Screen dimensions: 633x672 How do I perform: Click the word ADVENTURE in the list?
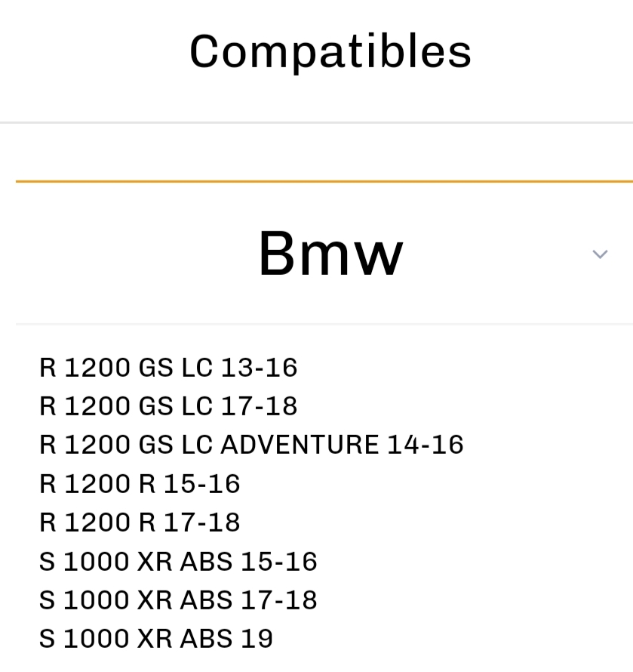tap(300, 445)
